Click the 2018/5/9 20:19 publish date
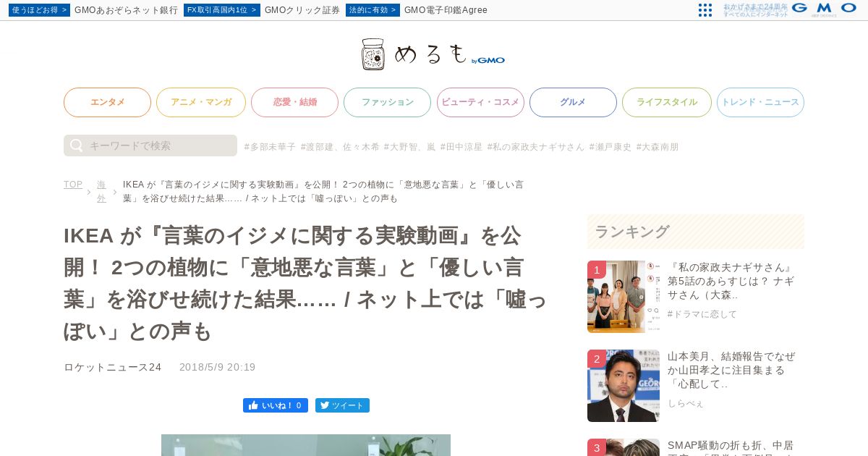Screen dimensions: 868x456 [x=218, y=367]
